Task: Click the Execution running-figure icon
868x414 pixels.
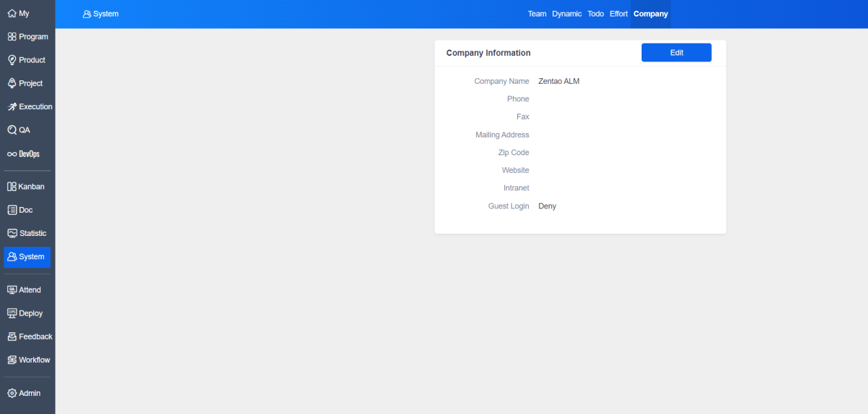Action: click(12, 106)
